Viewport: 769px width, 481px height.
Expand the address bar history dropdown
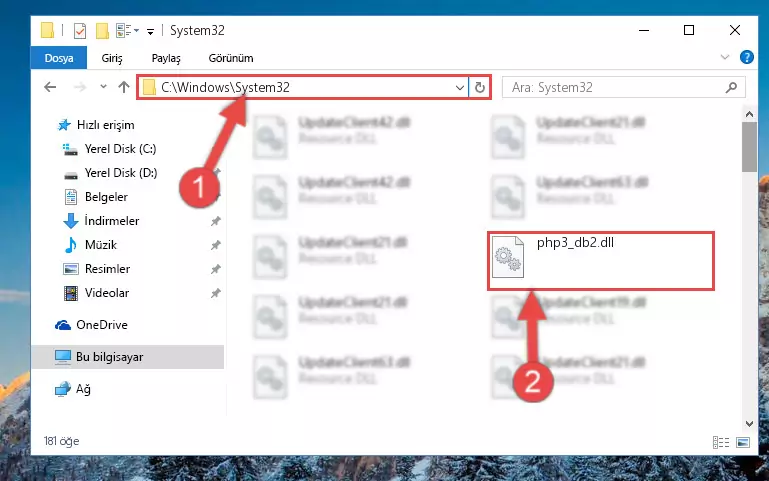[x=460, y=88]
